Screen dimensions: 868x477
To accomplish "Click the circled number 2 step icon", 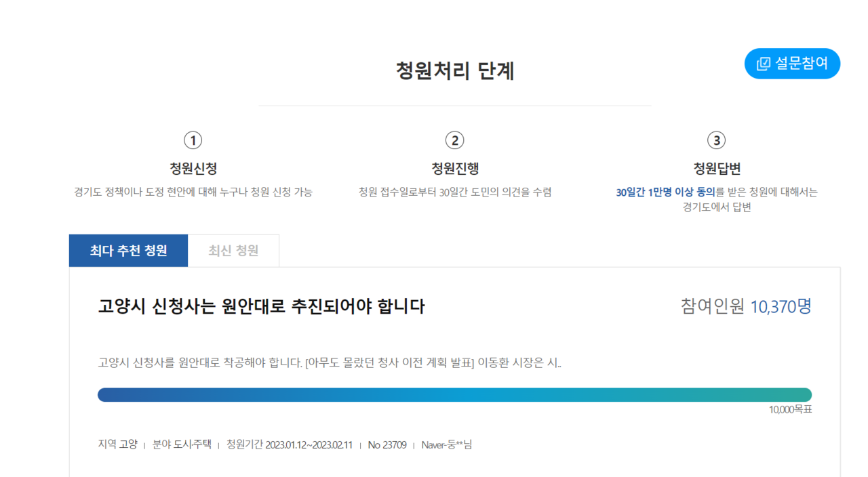I will 454,140.
